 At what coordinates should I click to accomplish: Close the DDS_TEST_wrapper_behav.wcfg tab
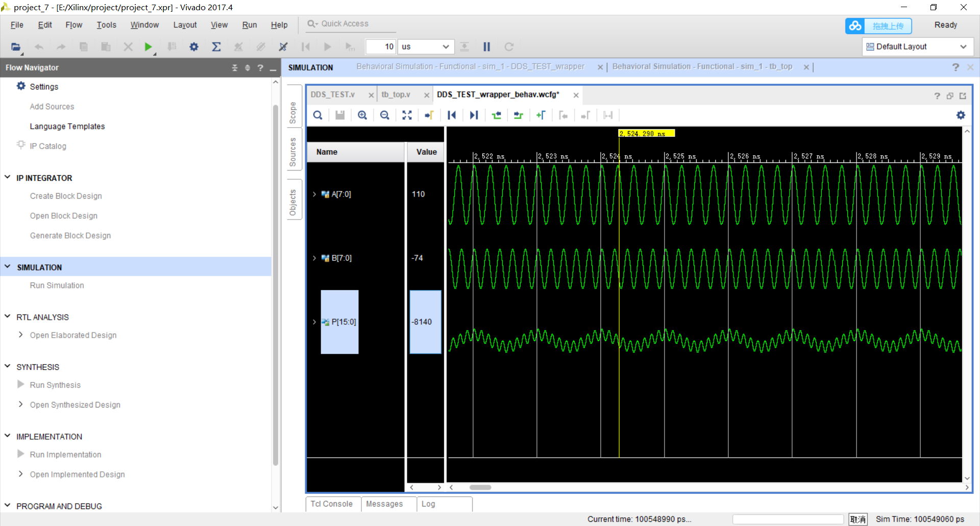576,95
